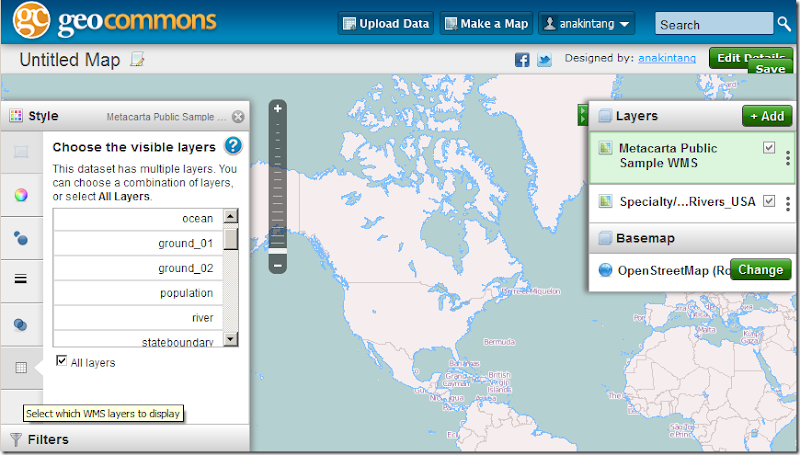Select the point size style tab

(21, 238)
